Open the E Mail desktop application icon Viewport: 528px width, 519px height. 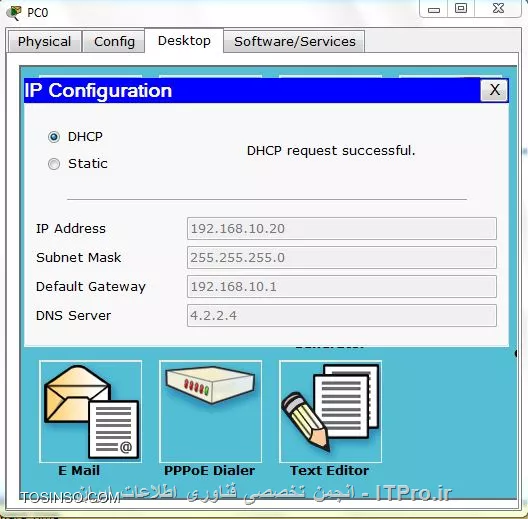pos(91,411)
